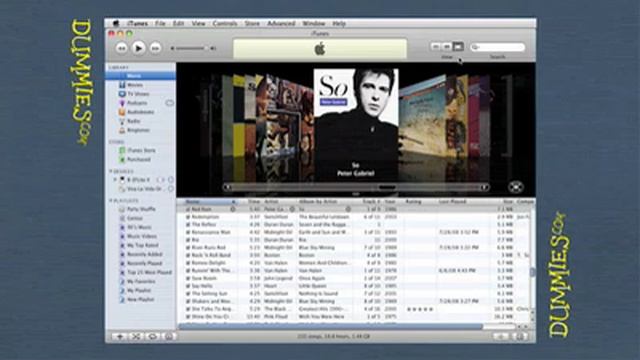
Task: Open the Music Videos smart playlist
Action: [142, 236]
